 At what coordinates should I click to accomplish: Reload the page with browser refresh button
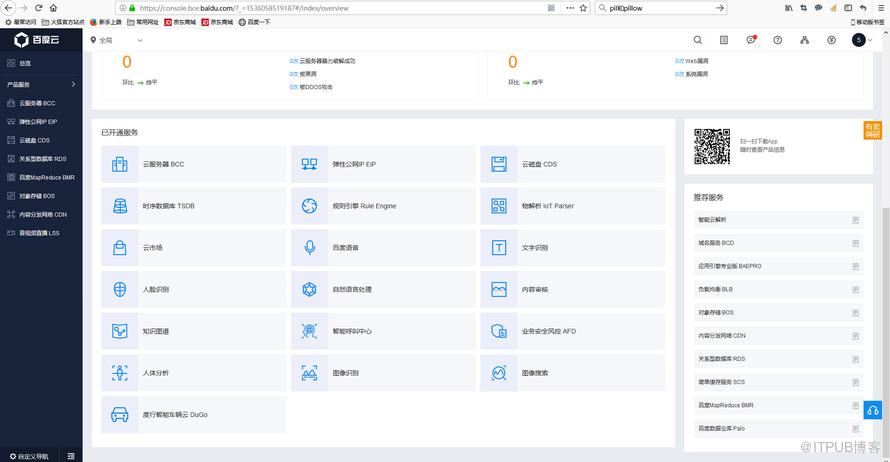[39, 8]
